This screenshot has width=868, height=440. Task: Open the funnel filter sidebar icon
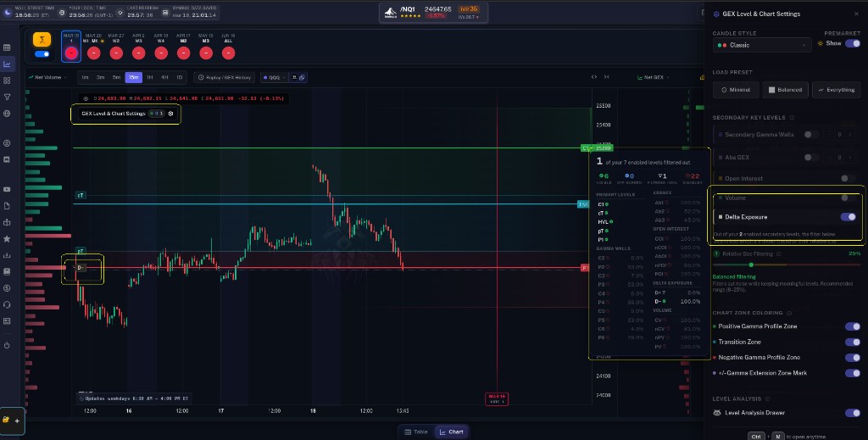point(7,97)
